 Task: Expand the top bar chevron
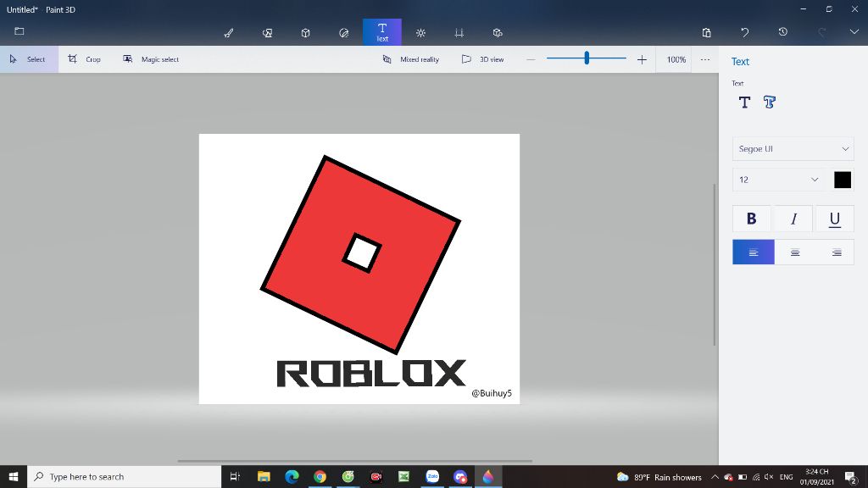point(854,32)
